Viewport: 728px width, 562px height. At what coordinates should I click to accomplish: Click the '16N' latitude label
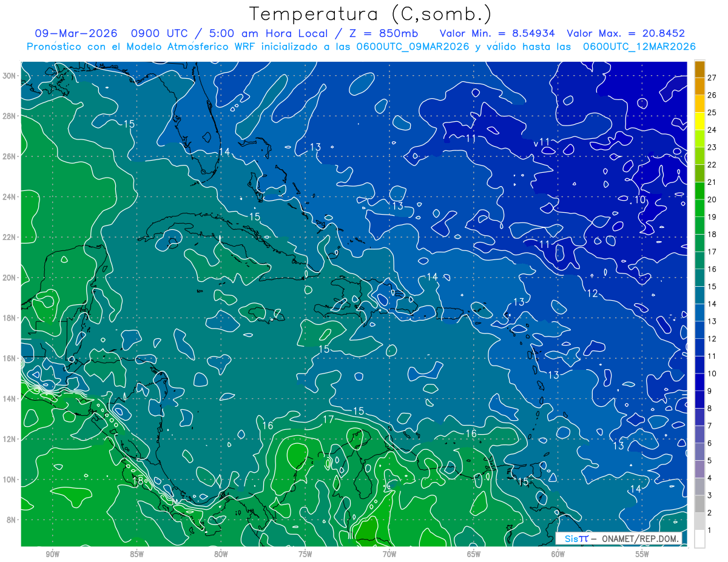pos(10,358)
